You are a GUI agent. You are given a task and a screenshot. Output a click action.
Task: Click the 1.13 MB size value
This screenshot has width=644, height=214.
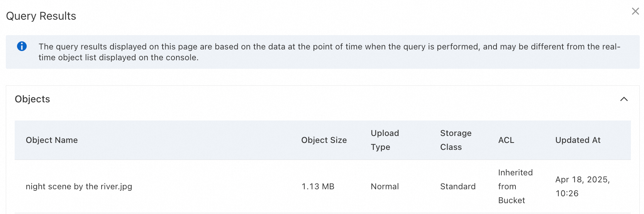(x=318, y=187)
